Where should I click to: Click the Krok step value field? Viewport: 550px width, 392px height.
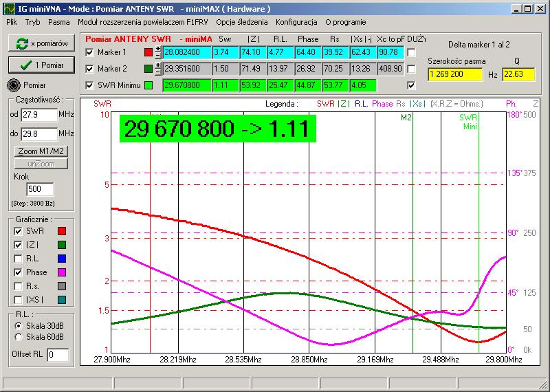[38, 189]
